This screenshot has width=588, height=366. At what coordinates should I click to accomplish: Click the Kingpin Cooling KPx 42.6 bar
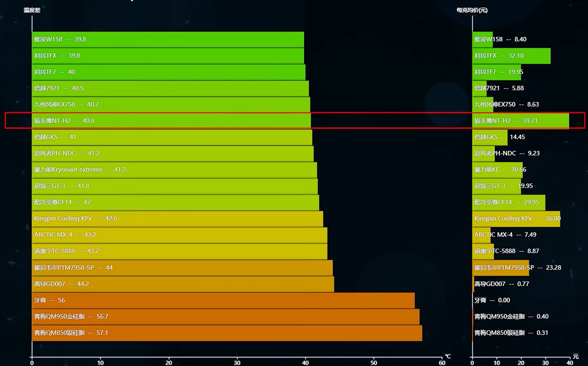coord(177,218)
